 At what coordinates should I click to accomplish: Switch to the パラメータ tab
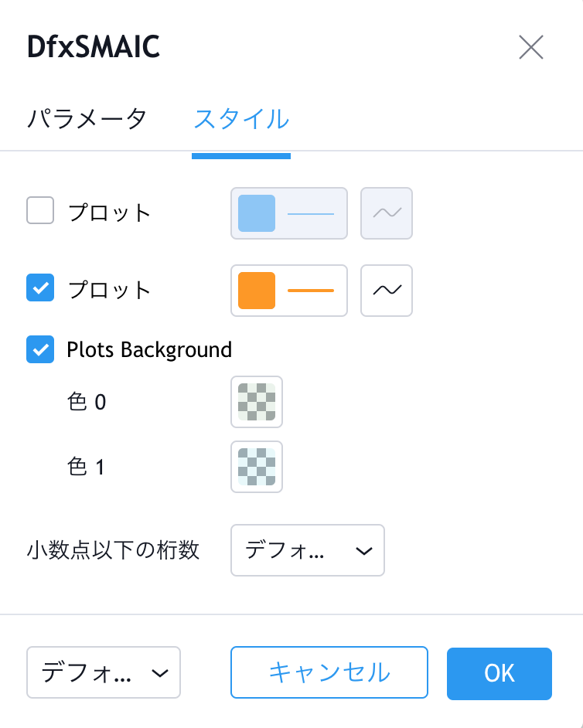[87, 119]
